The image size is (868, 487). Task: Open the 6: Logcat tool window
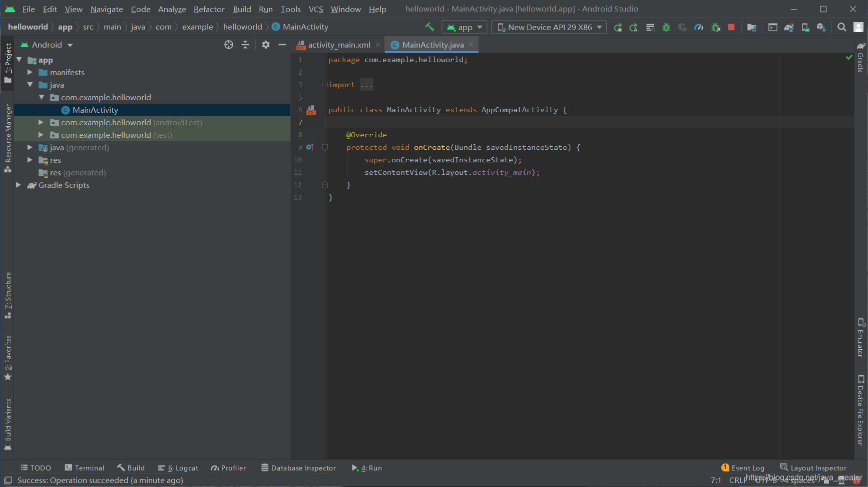(178, 468)
